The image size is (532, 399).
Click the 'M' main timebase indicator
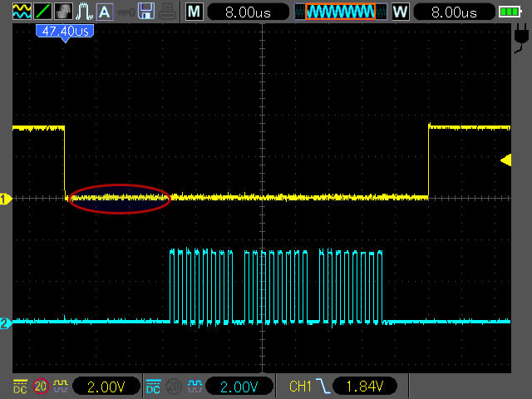pos(195,12)
